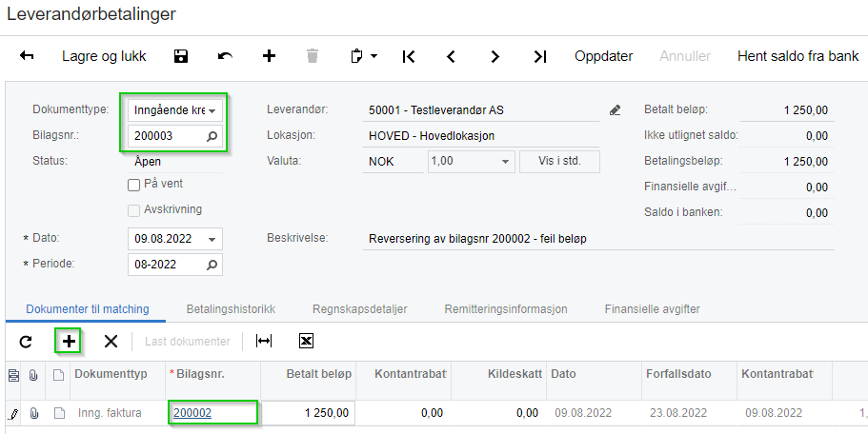Click the row edit pencil icon for 200002

(x=14, y=413)
